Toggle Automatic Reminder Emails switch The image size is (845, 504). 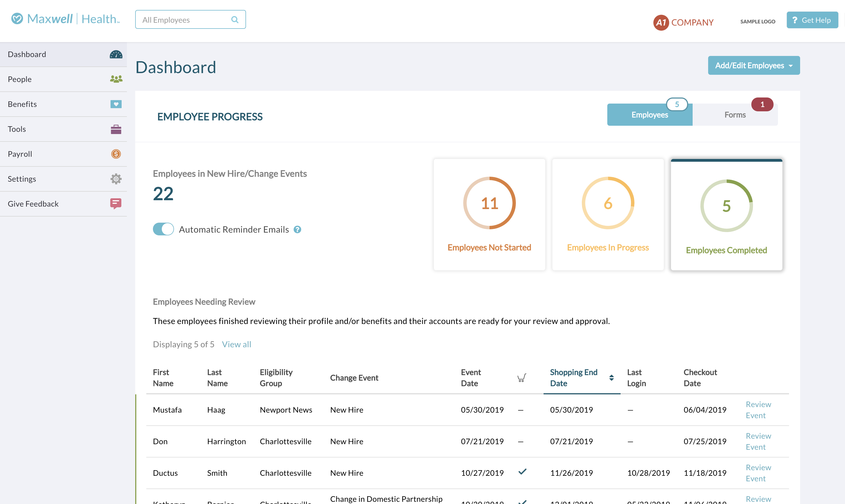pos(163,229)
